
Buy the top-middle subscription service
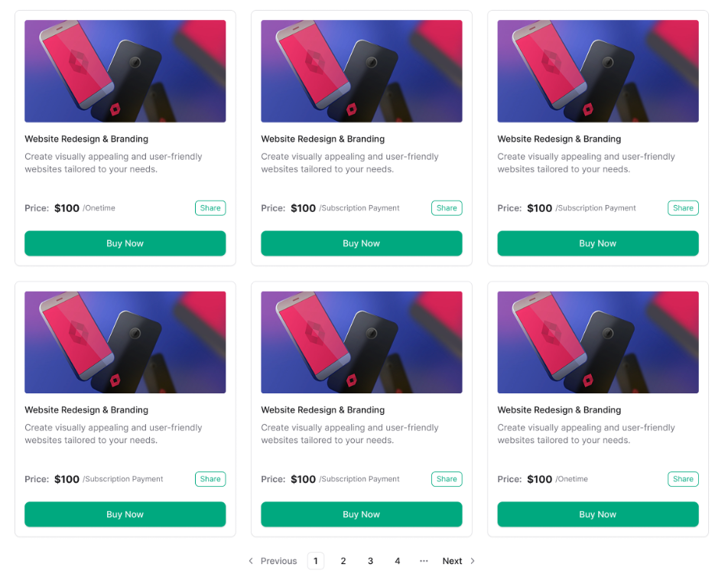point(361,243)
